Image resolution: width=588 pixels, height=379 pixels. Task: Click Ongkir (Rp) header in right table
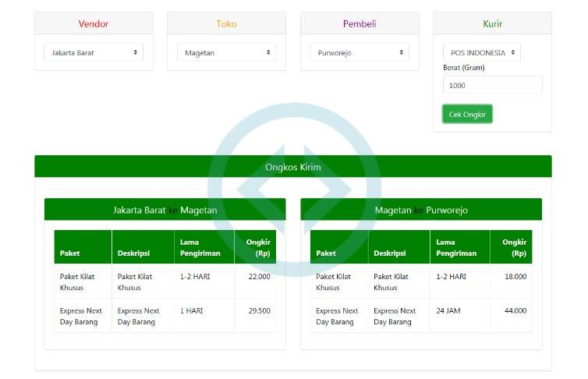pos(514,247)
